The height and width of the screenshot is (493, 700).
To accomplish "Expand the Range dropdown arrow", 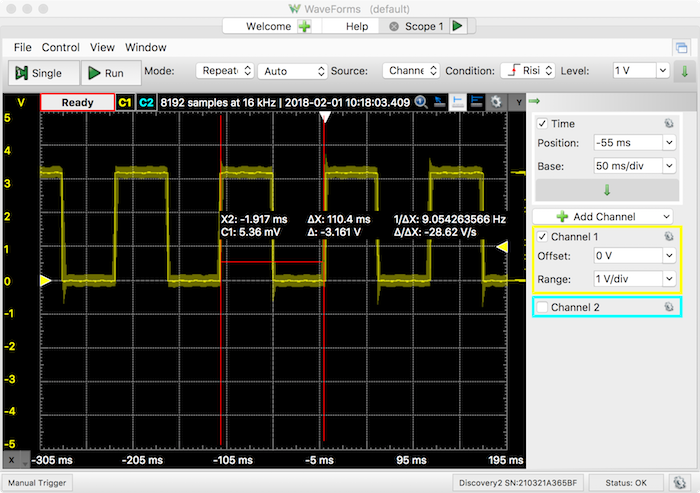I will pyautogui.click(x=669, y=279).
